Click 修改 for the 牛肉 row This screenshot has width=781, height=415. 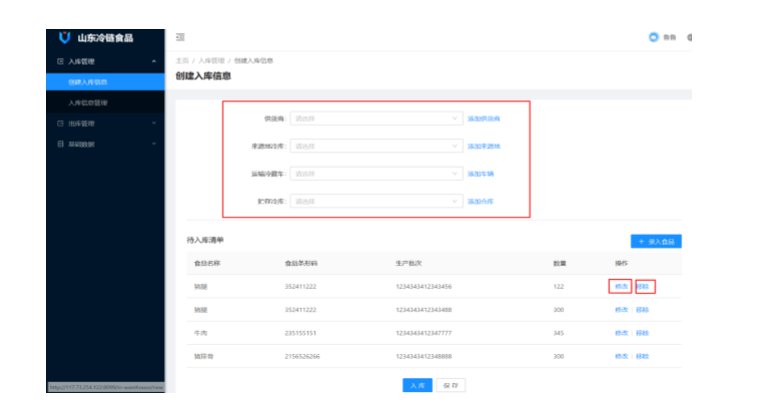622,333
